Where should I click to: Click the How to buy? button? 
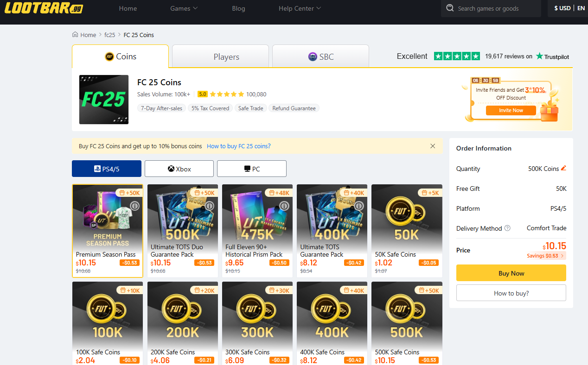[x=511, y=293]
